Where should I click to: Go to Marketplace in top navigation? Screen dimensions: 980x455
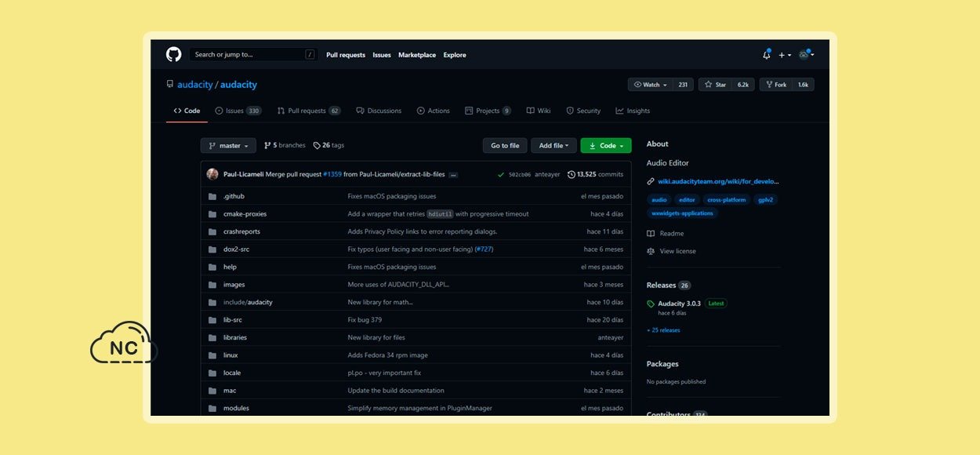tap(417, 55)
